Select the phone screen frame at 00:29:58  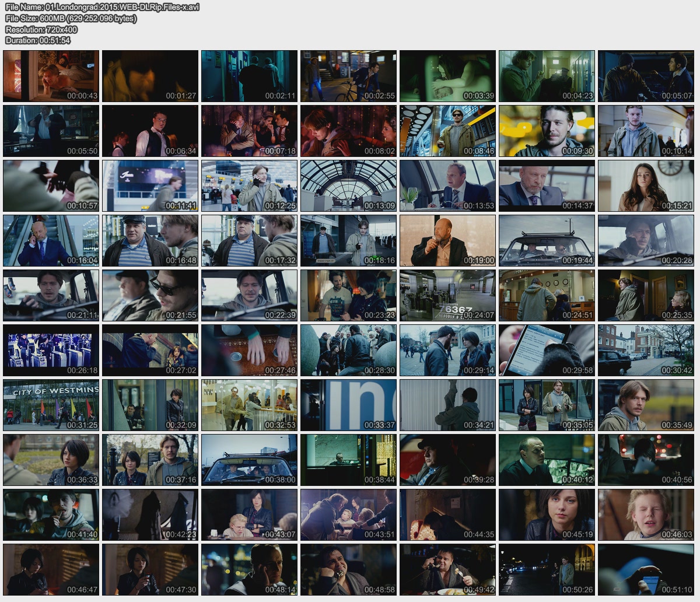(x=547, y=350)
